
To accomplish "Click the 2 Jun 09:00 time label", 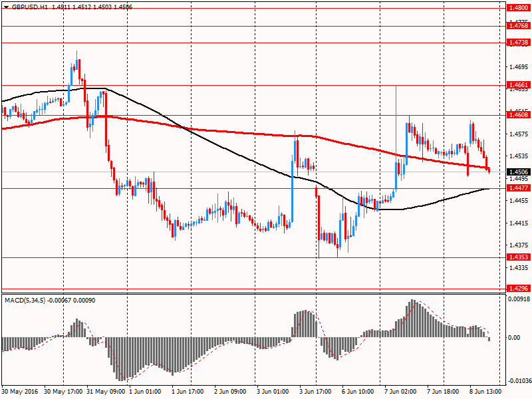I will (x=230, y=392).
